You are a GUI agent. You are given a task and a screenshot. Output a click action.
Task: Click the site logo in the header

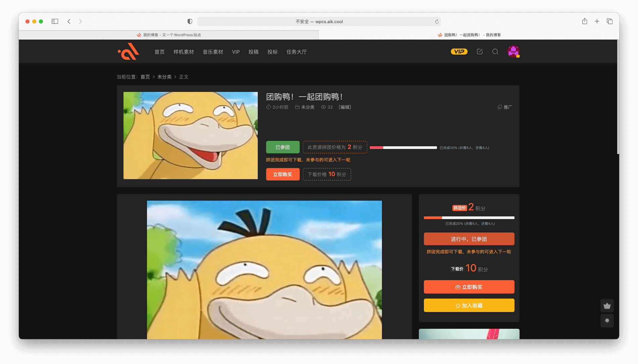tap(128, 51)
